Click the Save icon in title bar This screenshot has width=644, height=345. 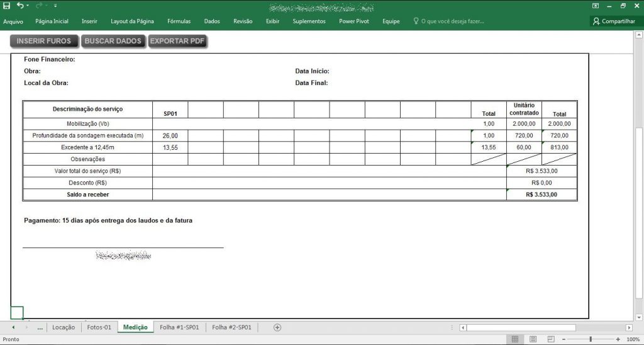coord(6,6)
